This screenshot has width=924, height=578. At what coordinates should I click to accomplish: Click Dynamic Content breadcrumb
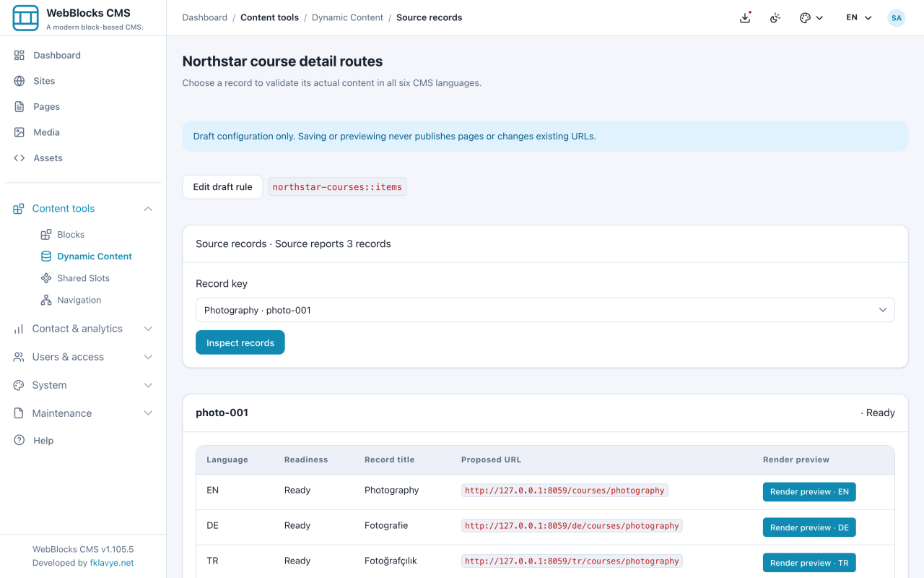[x=347, y=17]
